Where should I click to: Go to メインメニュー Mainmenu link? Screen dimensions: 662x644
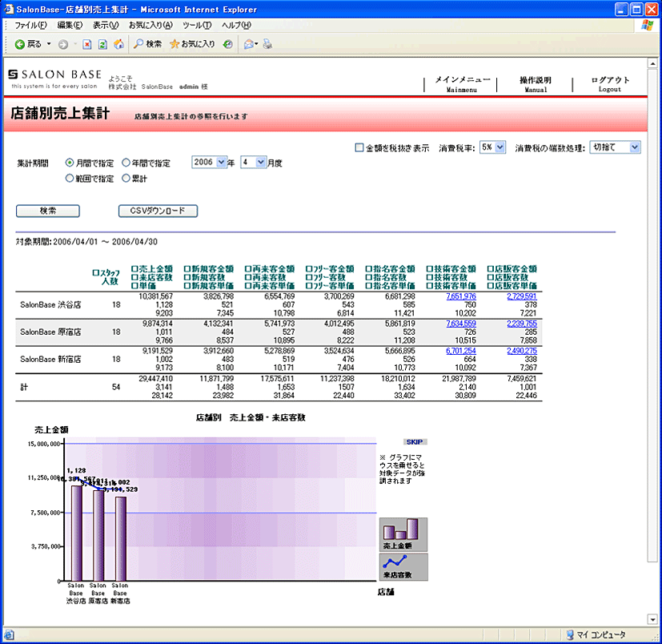tap(463, 83)
